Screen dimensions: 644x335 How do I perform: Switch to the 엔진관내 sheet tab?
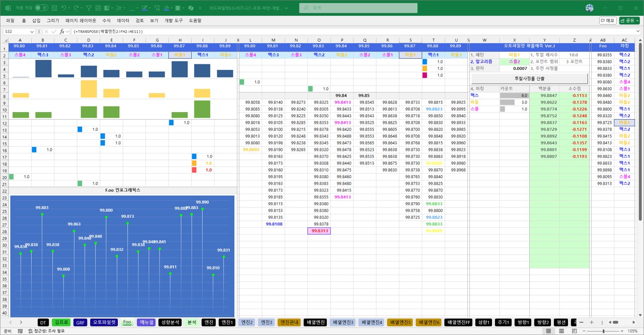coord(289,322)
